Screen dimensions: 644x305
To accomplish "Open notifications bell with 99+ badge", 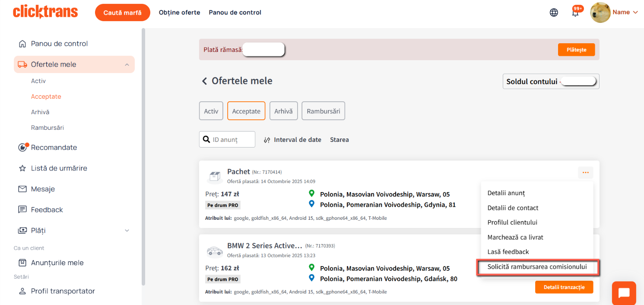I will (575, 13).
